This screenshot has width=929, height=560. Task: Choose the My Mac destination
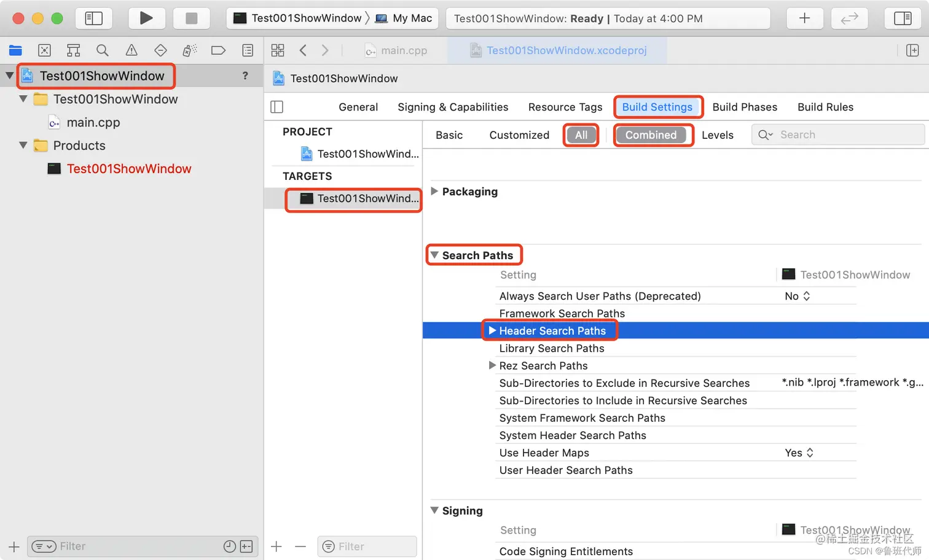click(x=404, y=18)
